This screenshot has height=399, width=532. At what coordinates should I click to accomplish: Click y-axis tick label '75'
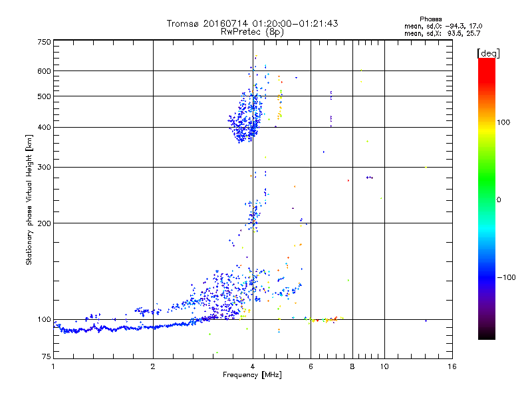[47, 356]
